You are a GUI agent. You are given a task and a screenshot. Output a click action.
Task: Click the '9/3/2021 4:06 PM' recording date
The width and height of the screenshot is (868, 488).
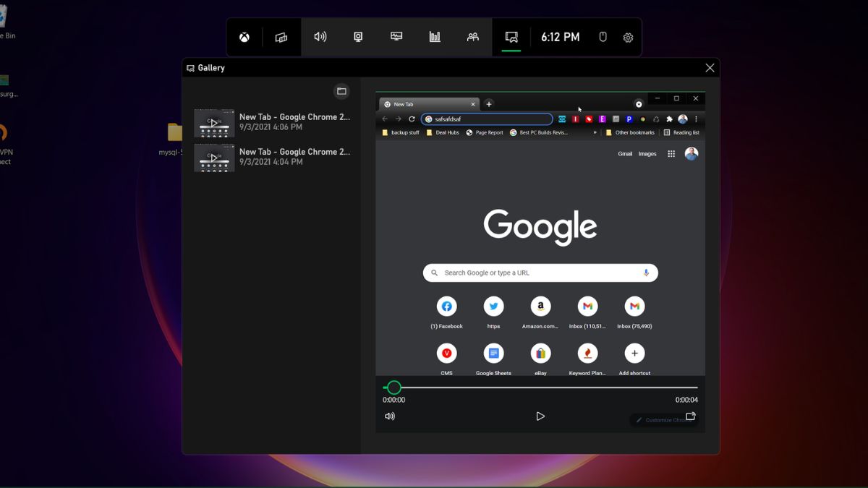pyautogui.click(x=271, y=127)
